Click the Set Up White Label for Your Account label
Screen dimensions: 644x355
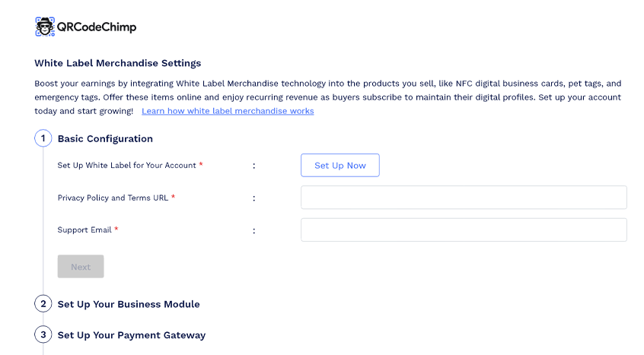pos(126,165)
